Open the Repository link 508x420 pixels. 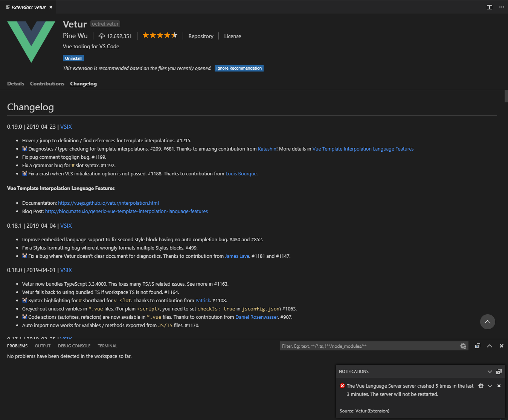pos(201,36)
